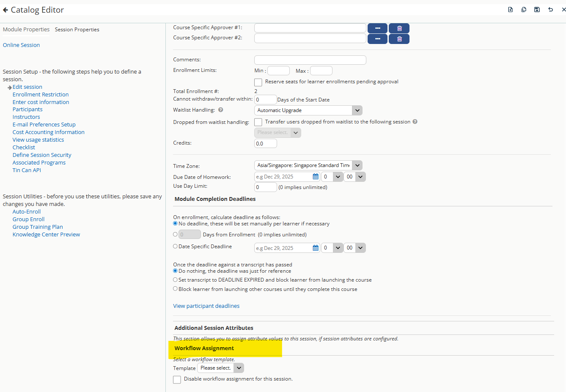Click the Enrollment Limits Max field
This screenshot has width=566, height=392.
tap(321, 71)
